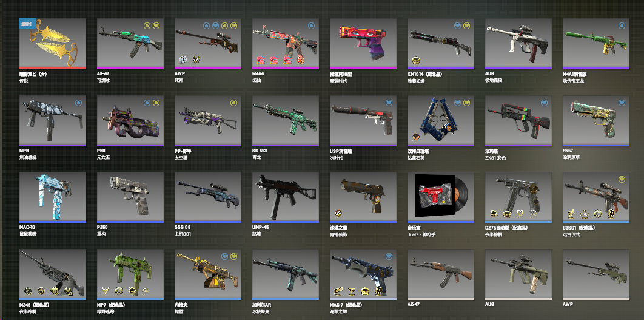Select the default AWP in the bottom row
The image size is (644, 320).
click(596, 274)
